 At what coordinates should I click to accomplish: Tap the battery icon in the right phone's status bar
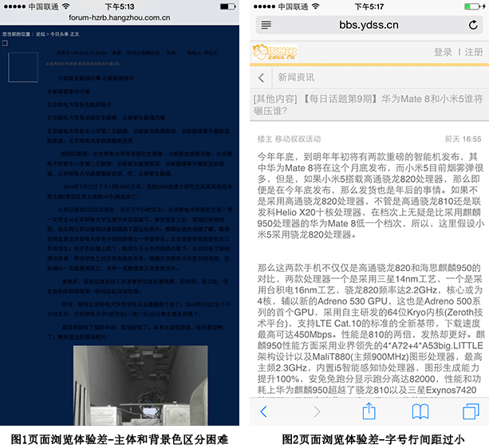click(473, 6)
